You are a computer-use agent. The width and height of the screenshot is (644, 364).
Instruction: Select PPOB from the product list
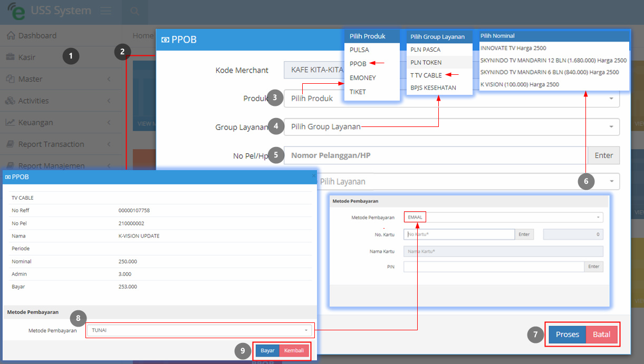click(x=358, y=63)
